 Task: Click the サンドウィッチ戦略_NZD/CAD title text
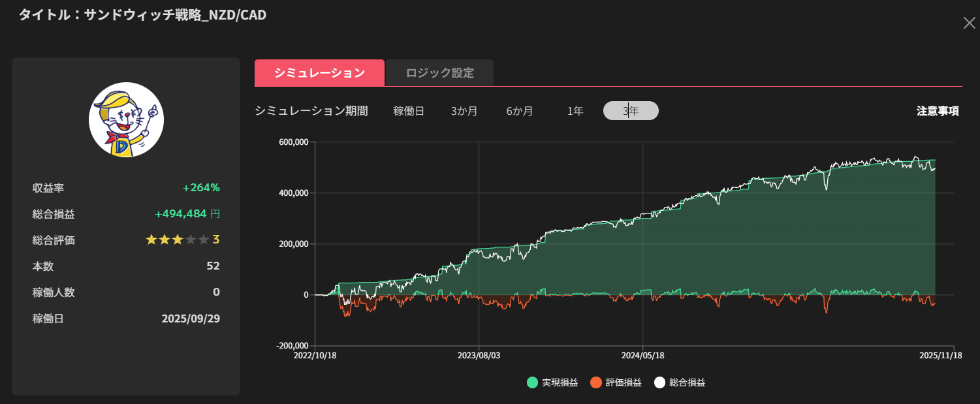pos(175,15)
